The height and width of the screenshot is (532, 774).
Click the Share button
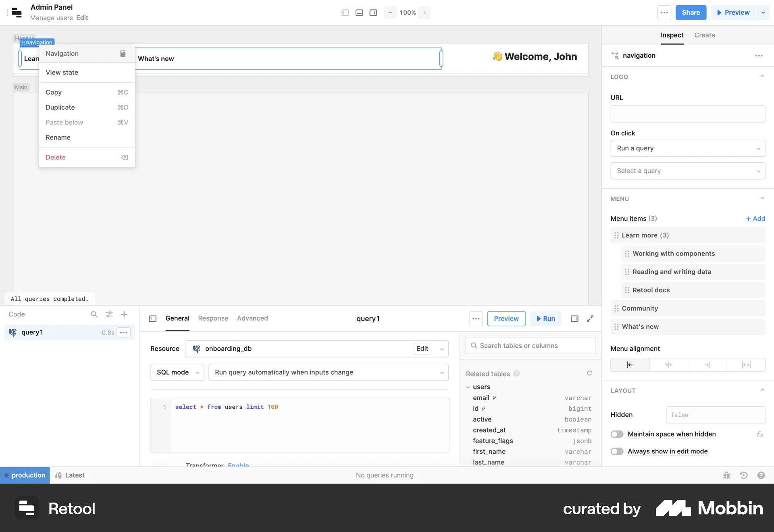pyautogui.click(x=691, y=12)
